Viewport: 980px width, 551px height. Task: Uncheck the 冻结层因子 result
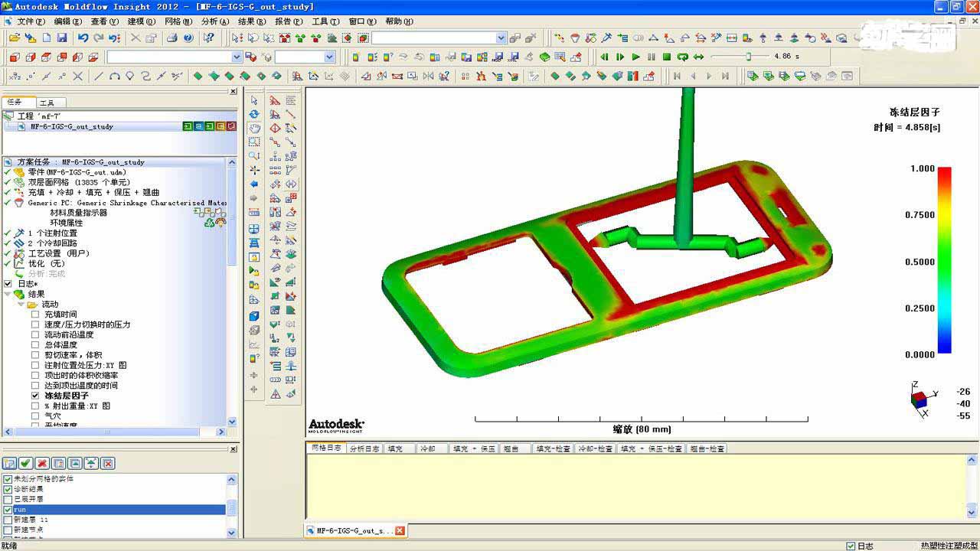pyautogui.click(x=35, y=396)
